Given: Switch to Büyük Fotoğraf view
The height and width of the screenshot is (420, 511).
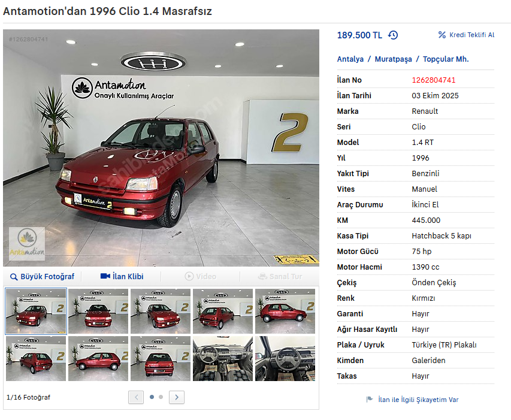Looking at the screenshot, I should coord(43,277).
